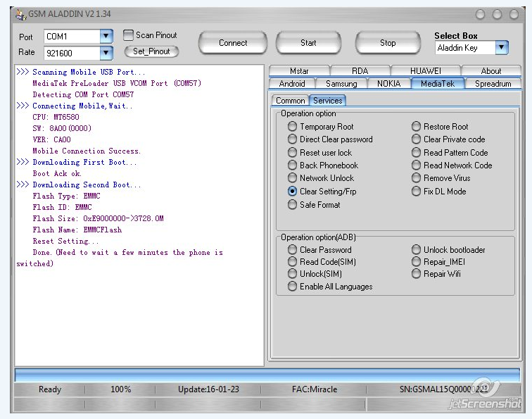
Task: Click the 'Update:16-01-23' status entry
Action: [x=208, y=389]
